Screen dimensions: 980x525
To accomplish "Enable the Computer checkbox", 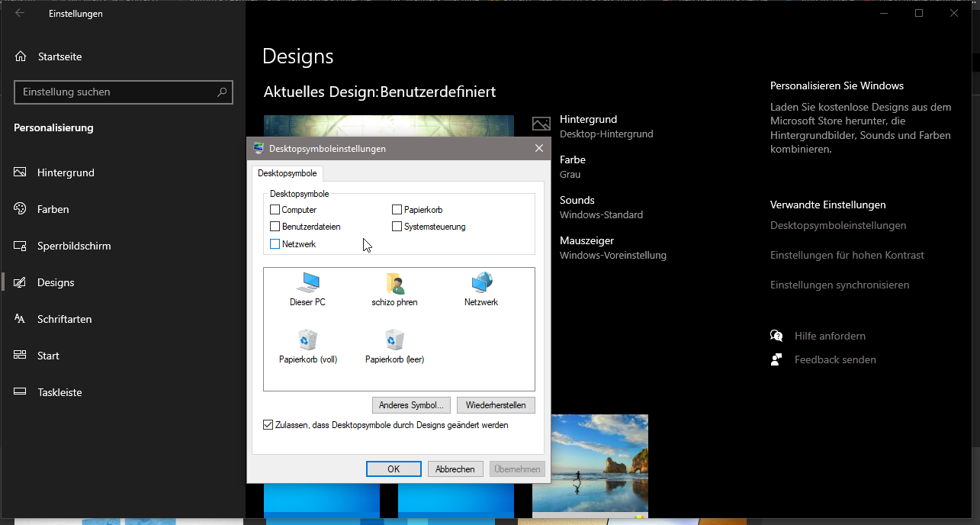I will pos(275,209).
